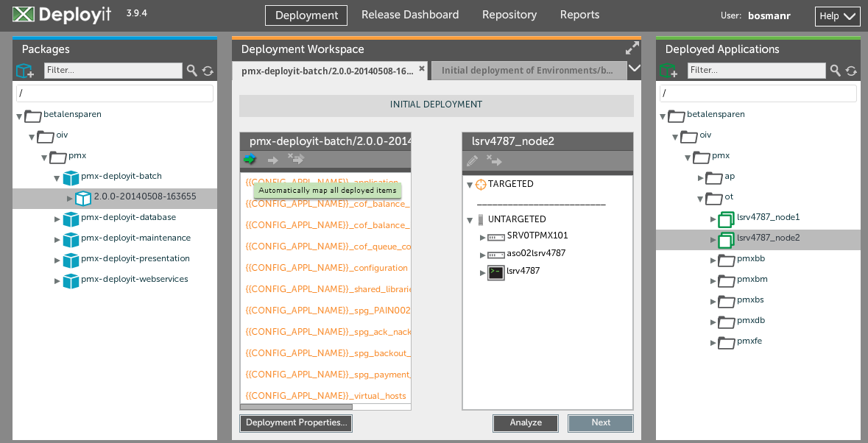Click the search magnifier in Packages panel

point(192,71)
